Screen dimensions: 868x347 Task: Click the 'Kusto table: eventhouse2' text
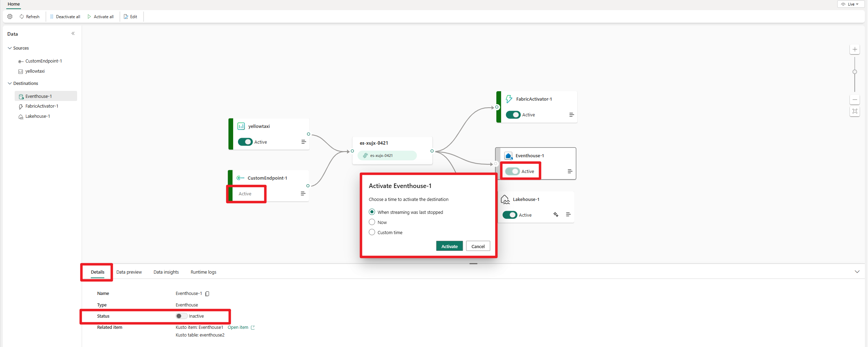pos(200,335)
